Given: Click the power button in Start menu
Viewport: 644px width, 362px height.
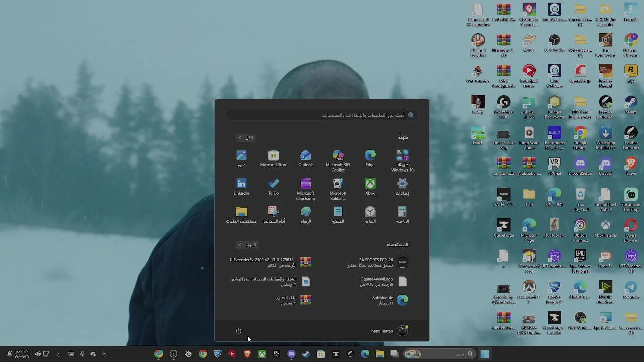Looking at the screenshot, I should pyautogui.click(x=239, y=331).
